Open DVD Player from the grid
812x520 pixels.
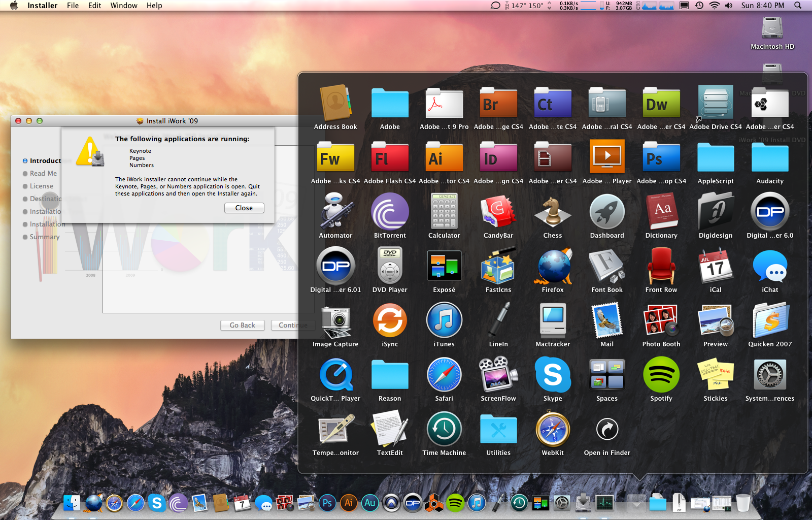pyautogui.click(x=390, y=266)
